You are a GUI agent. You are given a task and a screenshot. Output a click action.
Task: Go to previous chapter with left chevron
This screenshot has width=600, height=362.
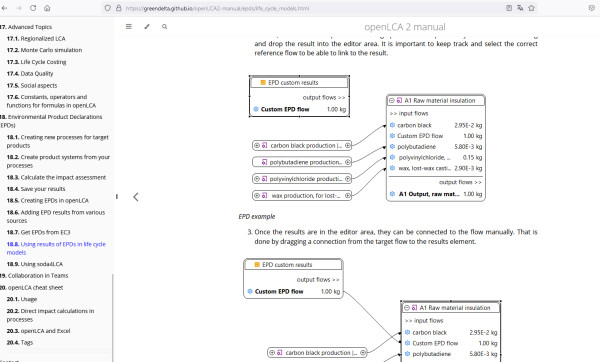136,197
